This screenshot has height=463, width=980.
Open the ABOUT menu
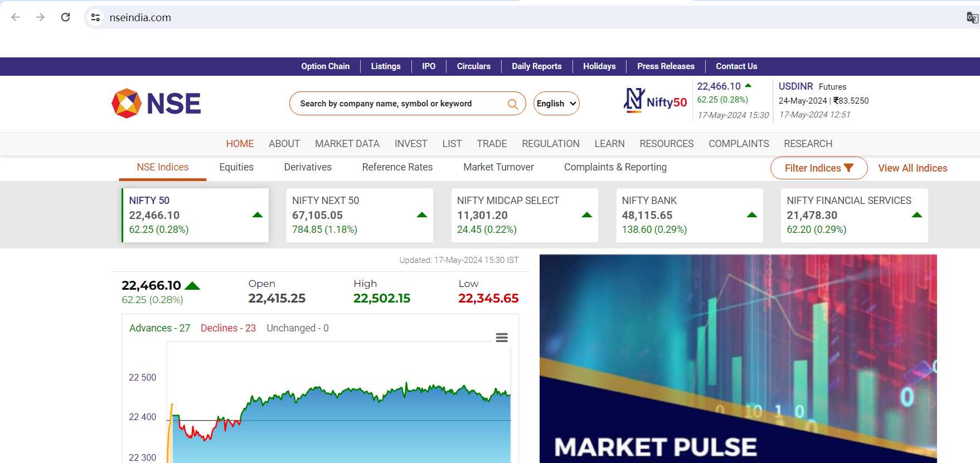[284, 144]
